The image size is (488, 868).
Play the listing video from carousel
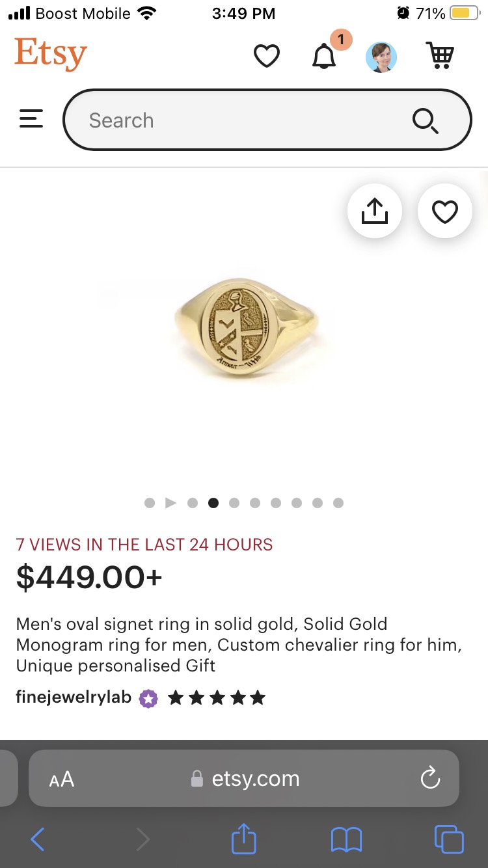170,502
